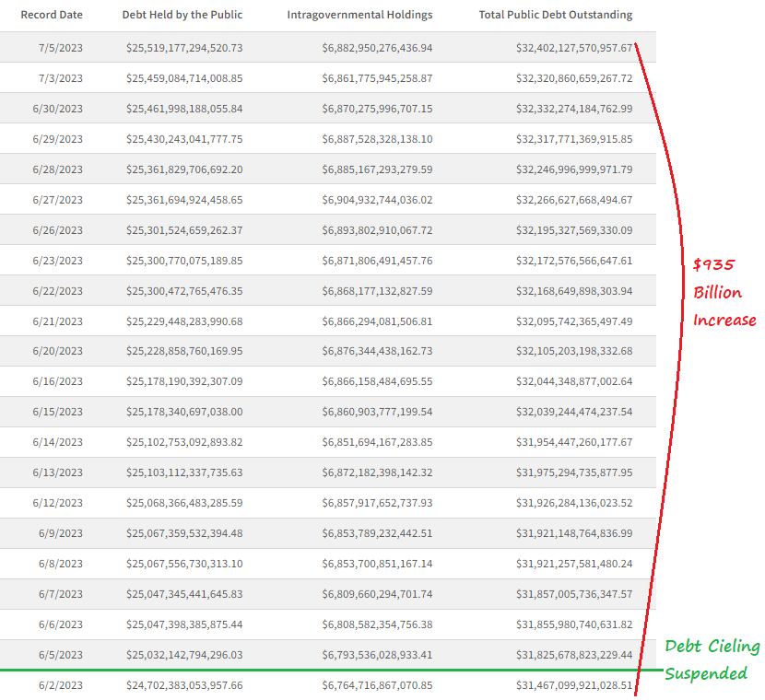Select the 6/2/2023 record date cell
Image resolution: width=765 pixels, height=700 pixels.
tap(61, 685)
